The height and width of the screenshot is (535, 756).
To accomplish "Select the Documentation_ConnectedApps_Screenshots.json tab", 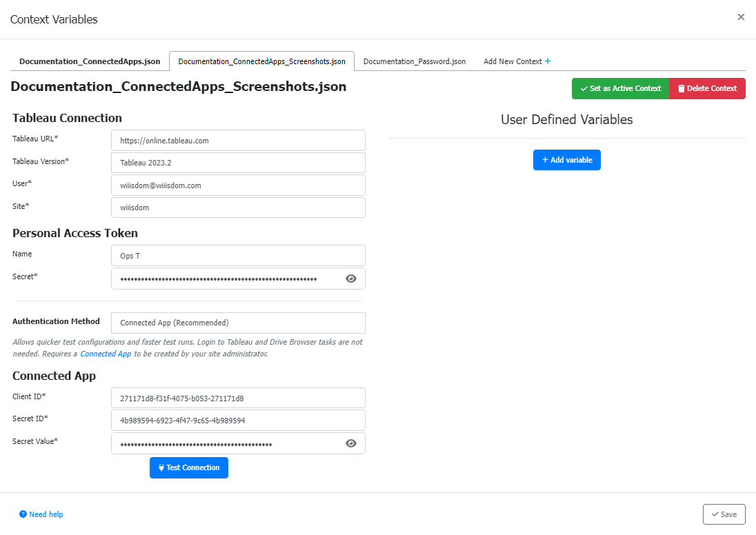I will point(261,61).
